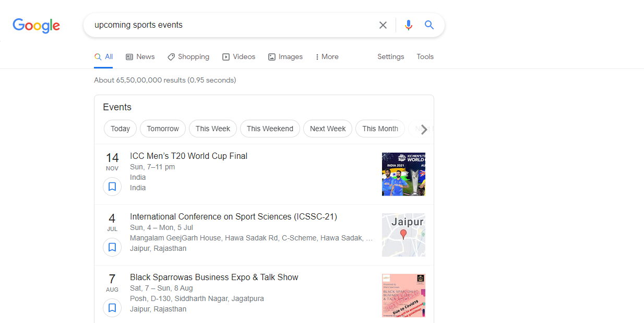The height and width of the screenshot is (323, 644).
Task: Bookmark the International Conference on Sport Sciences event
Action: [112, 247]
